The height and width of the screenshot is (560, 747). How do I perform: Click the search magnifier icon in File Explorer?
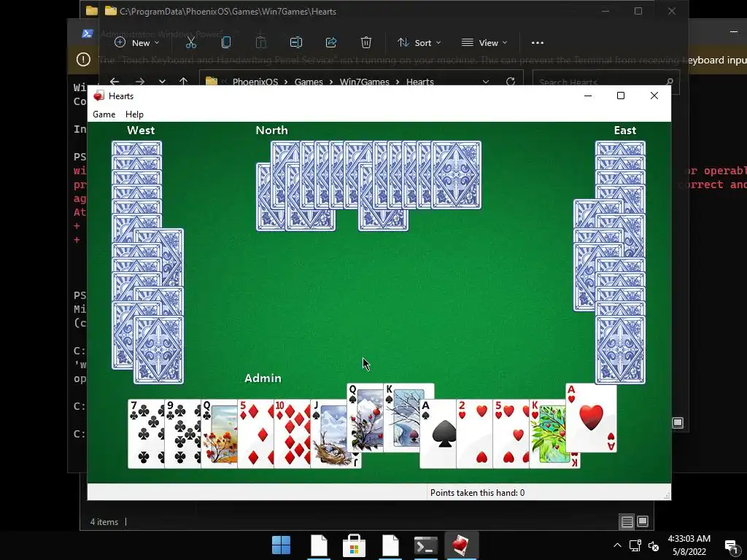coord(670,82)
